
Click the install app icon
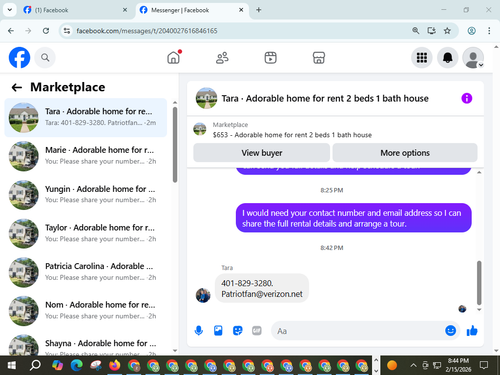tap(432, 31)
